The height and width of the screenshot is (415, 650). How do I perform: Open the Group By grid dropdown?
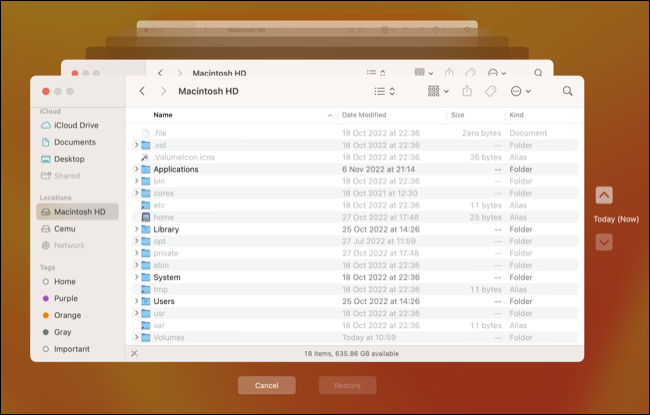click(x=437, y=91)
